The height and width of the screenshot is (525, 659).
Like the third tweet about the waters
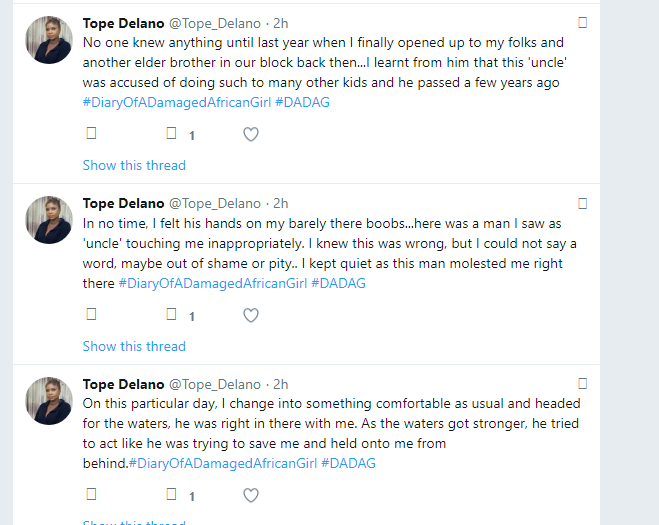point(251,495)
